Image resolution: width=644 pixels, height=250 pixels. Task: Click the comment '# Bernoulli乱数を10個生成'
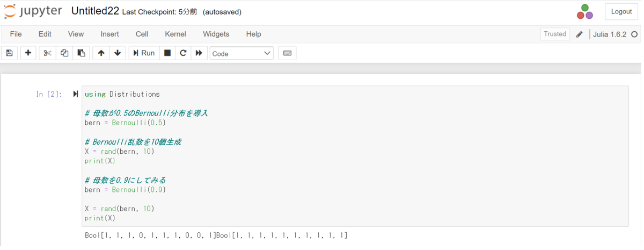coord(133,142)
